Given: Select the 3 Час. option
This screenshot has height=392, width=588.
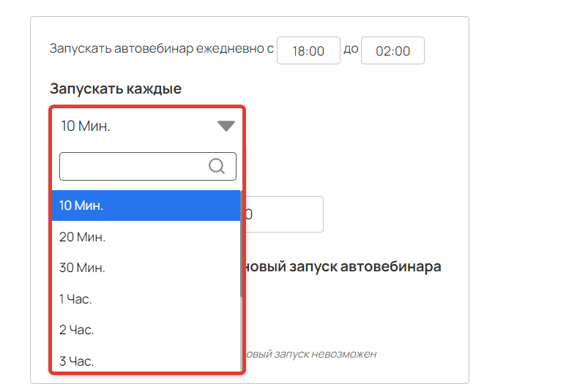Looking at the screenshot, I should click(x=146, y=361).
